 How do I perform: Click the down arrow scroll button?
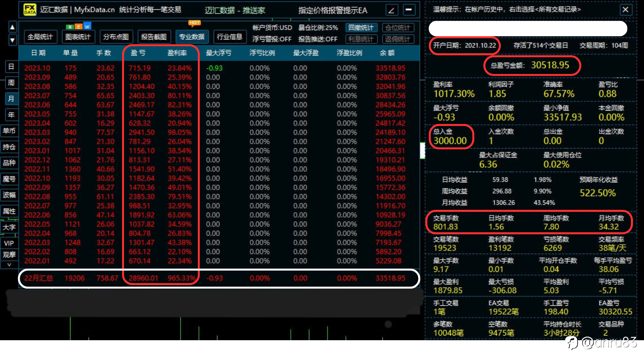pyautogui.click(x=12, y=40)
